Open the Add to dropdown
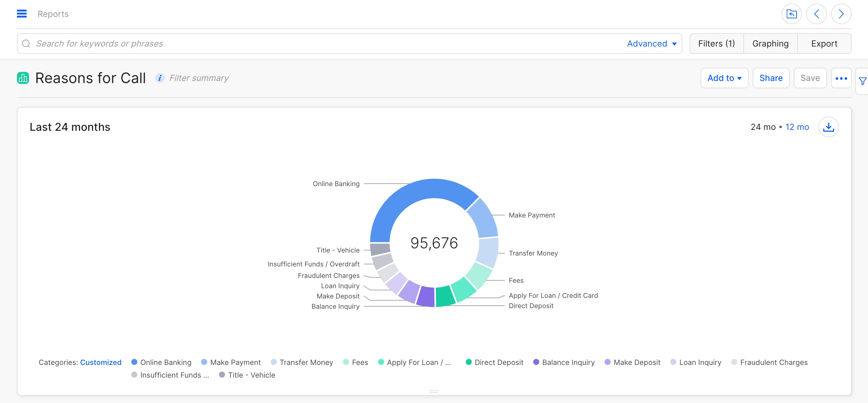 click(724, 78)
